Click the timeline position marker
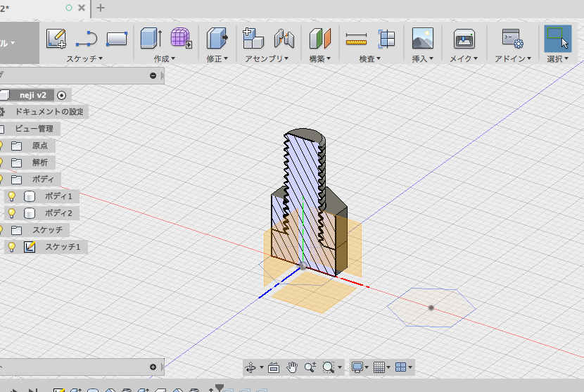584x392 pixels. (220, 388)
